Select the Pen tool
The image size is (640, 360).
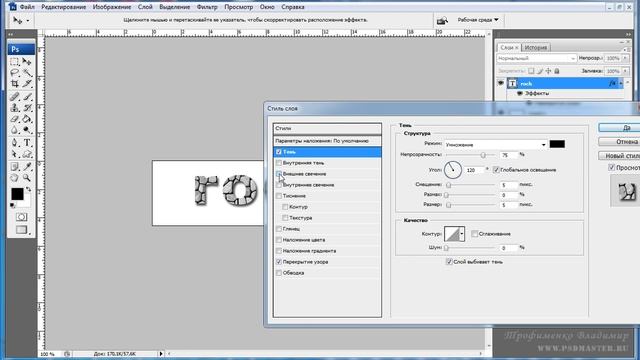[15, 143]
